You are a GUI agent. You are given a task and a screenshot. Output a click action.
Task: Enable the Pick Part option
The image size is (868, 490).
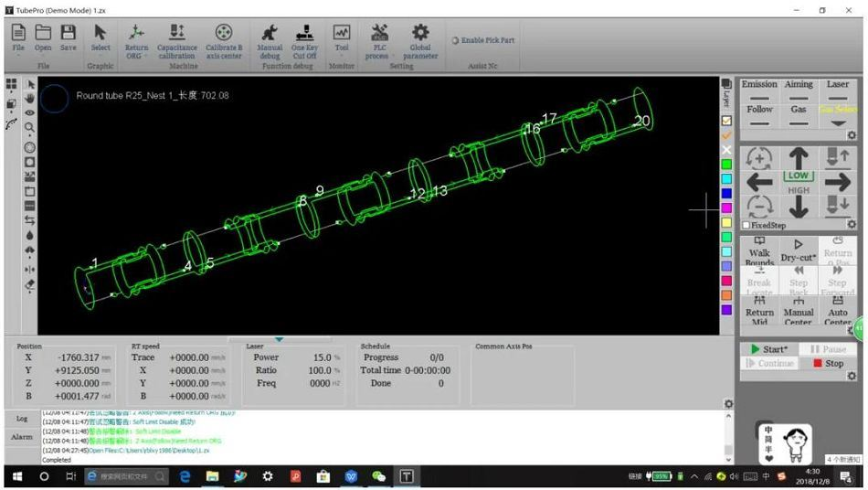pos(482,40)
